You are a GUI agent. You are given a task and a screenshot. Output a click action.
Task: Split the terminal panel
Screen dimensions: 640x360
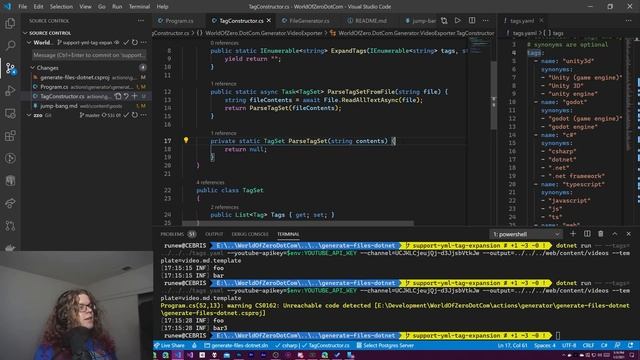pyautogui.click(x=587, y=234)
